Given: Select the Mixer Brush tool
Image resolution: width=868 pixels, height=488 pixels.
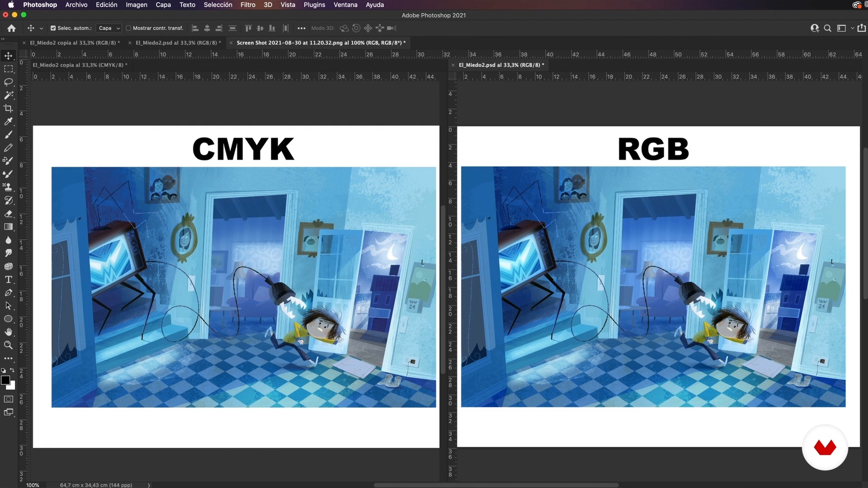Looking at the screenshot, I should point(8,174).
